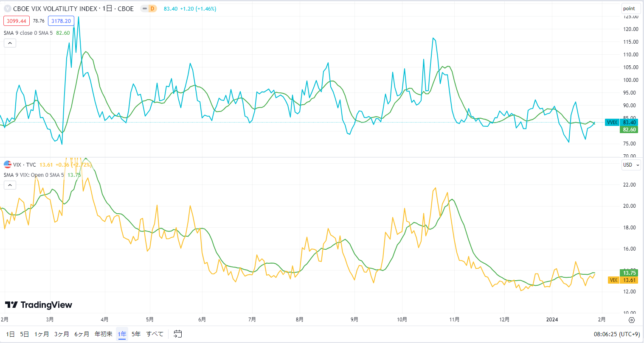Click 115.00 on the VVIX price scale

pyautogui.click(x=631, y=42)
